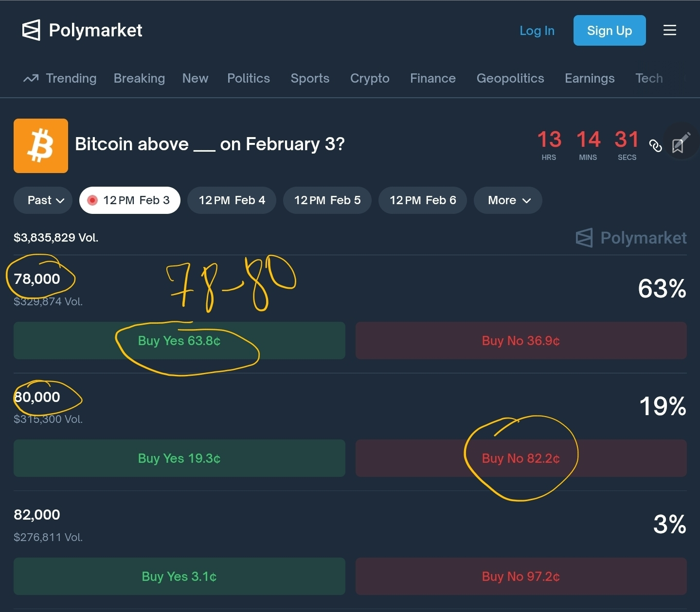Open the New category
The height and width of the screenshot is (612, 700).
[195, 78]
